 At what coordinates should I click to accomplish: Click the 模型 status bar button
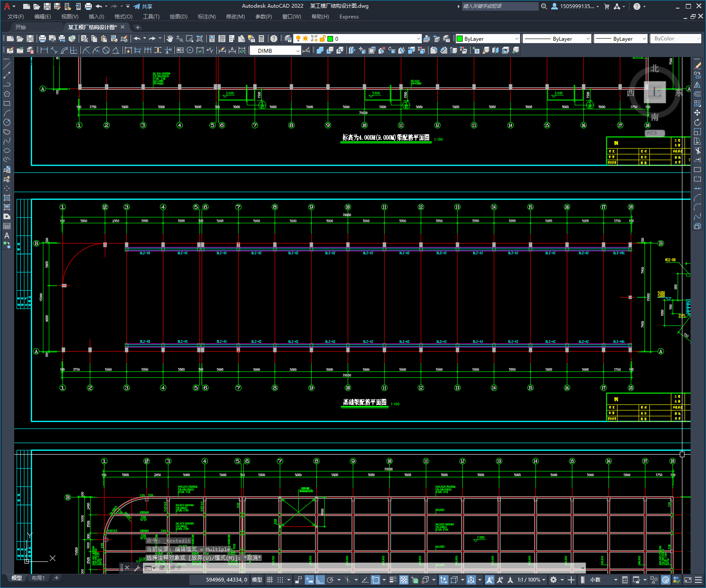tap(257, 580)
